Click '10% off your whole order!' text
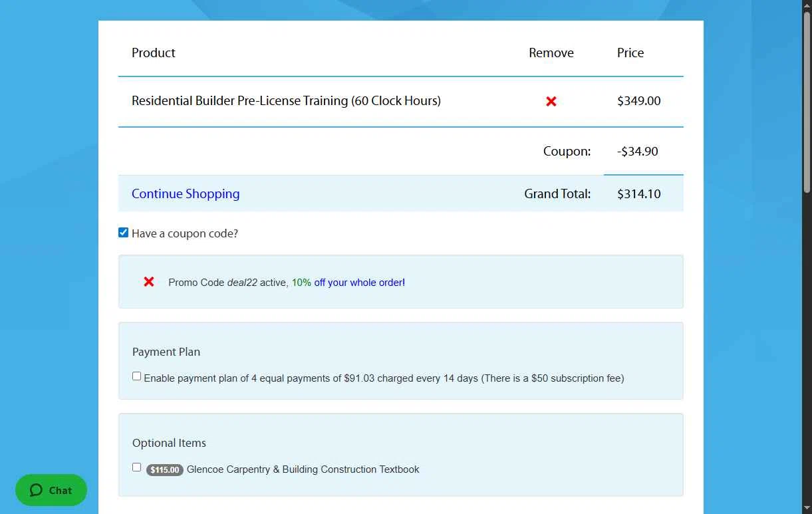The image size is (812, 514). (348, 283)
